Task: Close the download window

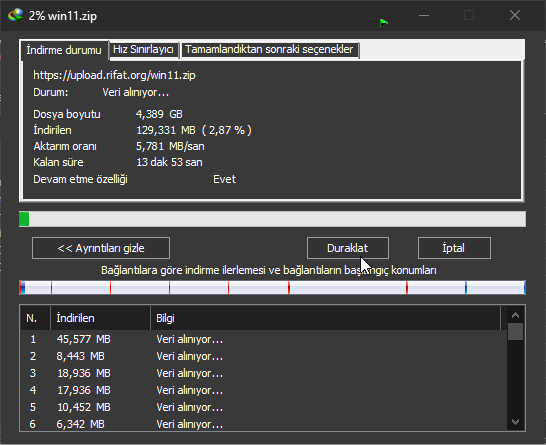Action: [x=515, y=15]
